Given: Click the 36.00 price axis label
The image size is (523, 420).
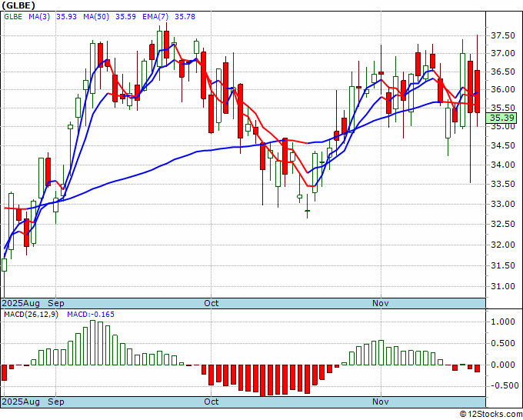Looking at the screenshot, I should coord(503,89).
